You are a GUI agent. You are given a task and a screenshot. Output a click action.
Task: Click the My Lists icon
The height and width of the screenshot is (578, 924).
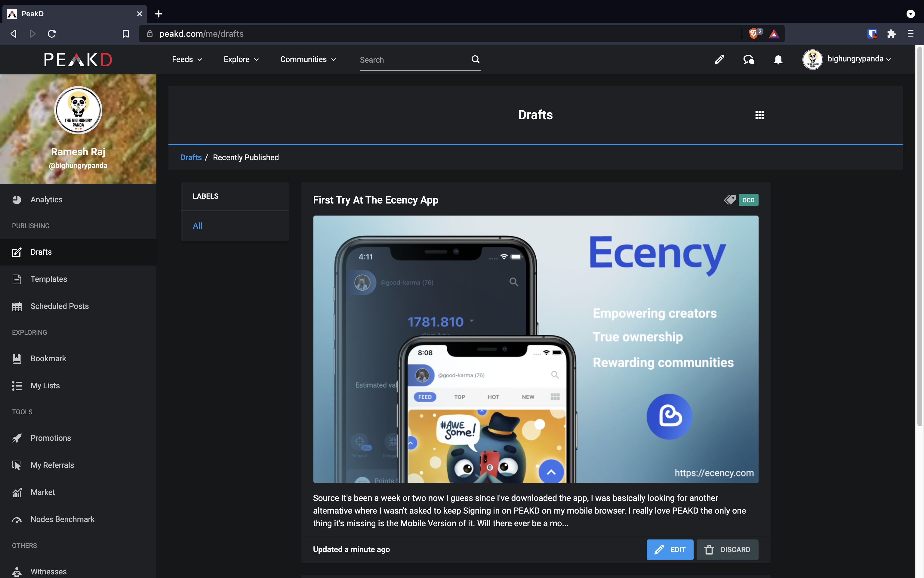coord(17,386)
